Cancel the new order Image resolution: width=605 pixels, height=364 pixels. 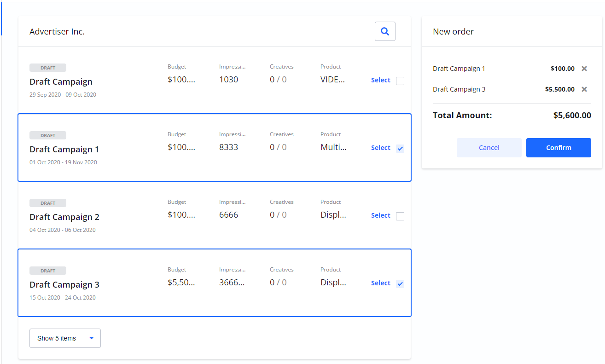(489, 148)
